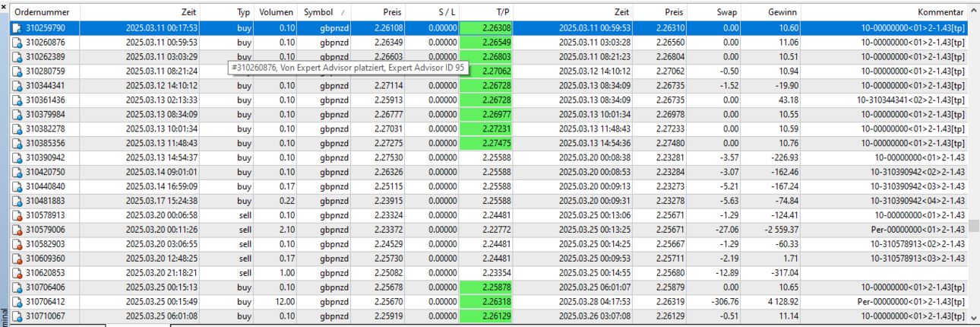Image resolution: width=980 pixels, height=327 pixels.
Task: Click the order icon beside 310706412
Action: click(x=17, y=303)
